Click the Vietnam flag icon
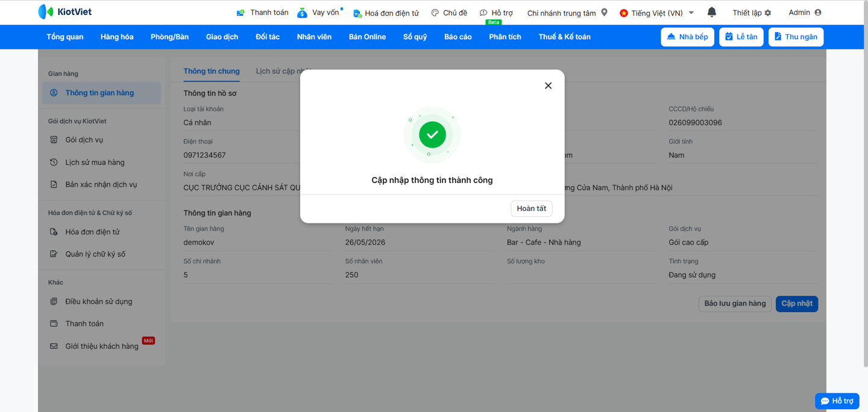 pyautogui.click(x=624, y=13)
